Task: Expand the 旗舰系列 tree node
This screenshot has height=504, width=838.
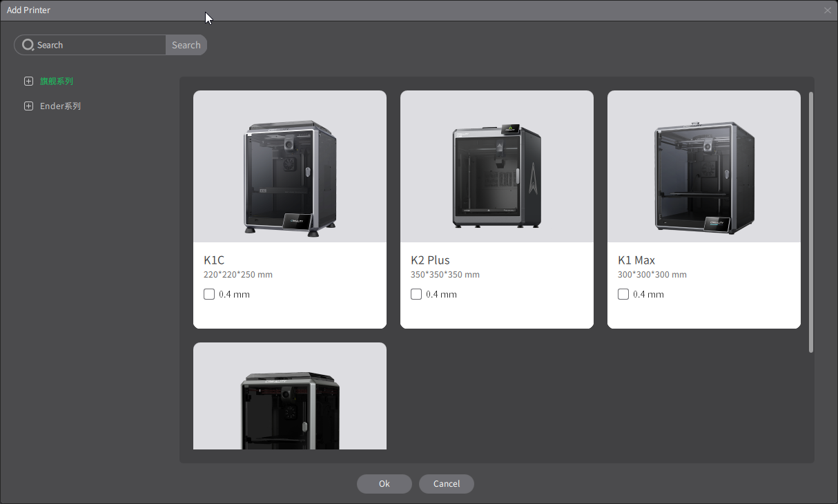Action: tap(28, 81)
